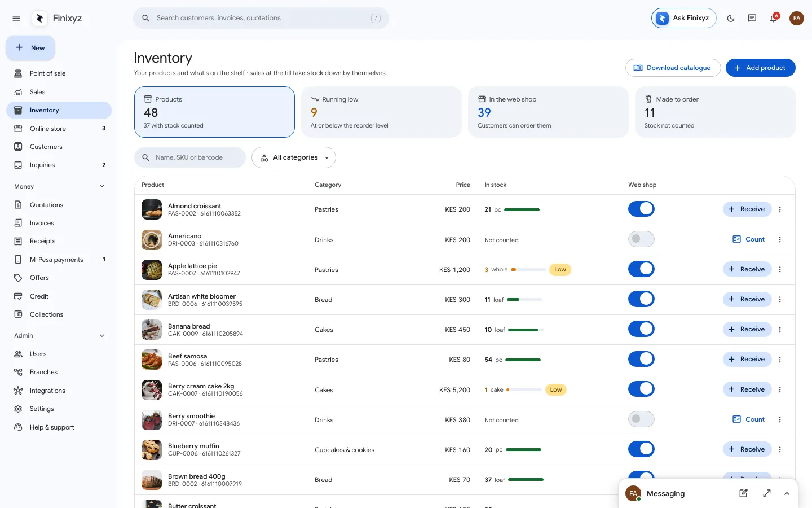
Task: Open Sales in the sidebar
Action: [x=59, y=92]
